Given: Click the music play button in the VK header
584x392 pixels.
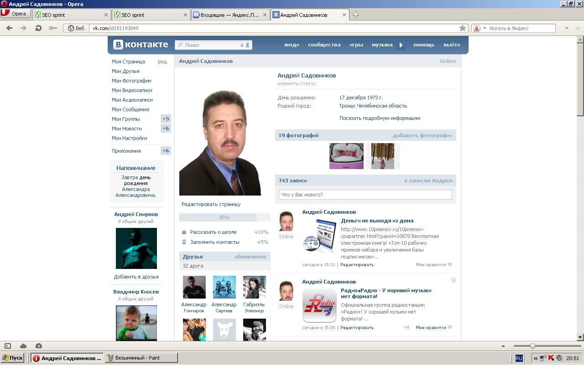Looking at the screenshot, I should click(x=401, y=45).
